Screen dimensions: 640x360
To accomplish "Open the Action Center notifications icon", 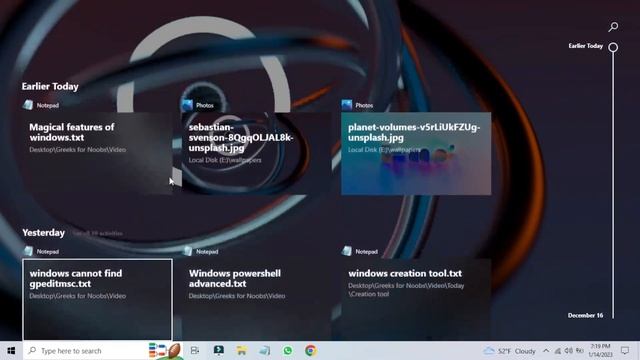I will click(625, 351).
